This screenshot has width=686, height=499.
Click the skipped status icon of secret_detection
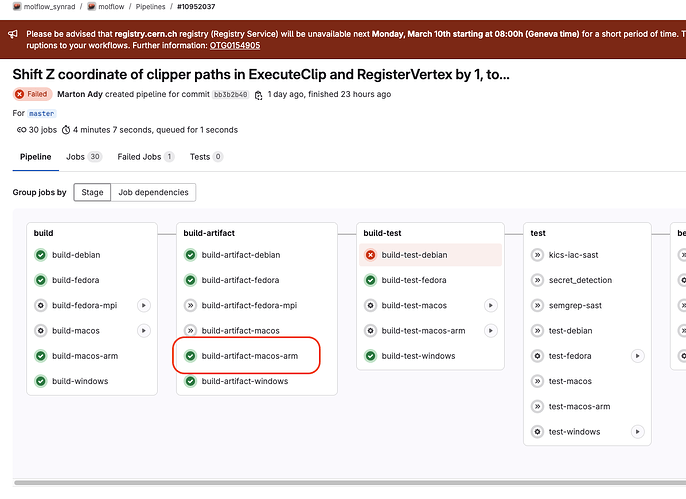click(537, 280)
